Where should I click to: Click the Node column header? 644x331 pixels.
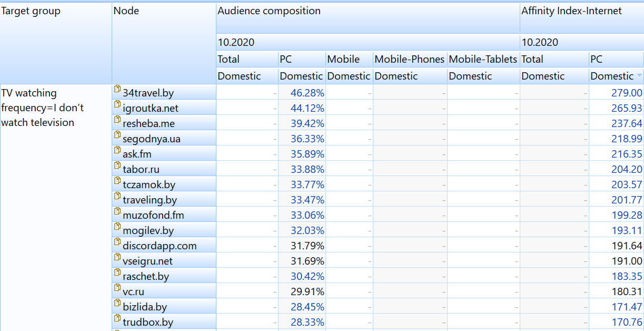point(126,11)
